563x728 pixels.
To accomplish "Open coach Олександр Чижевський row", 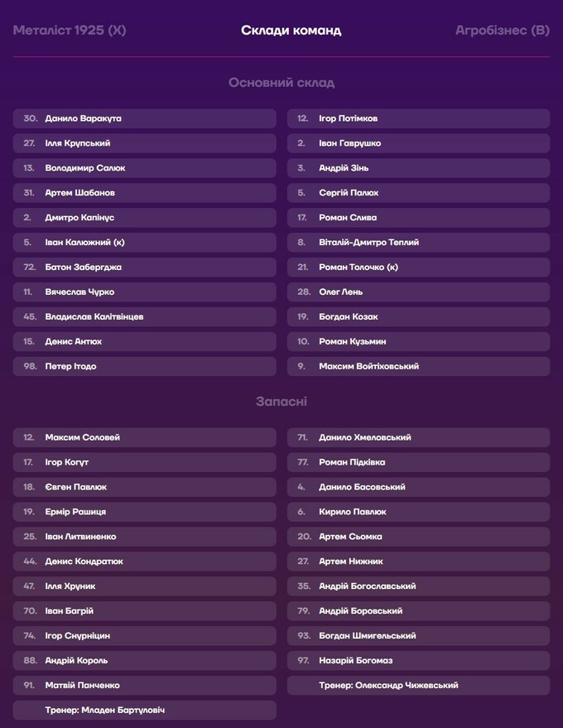I will [418, 685].
